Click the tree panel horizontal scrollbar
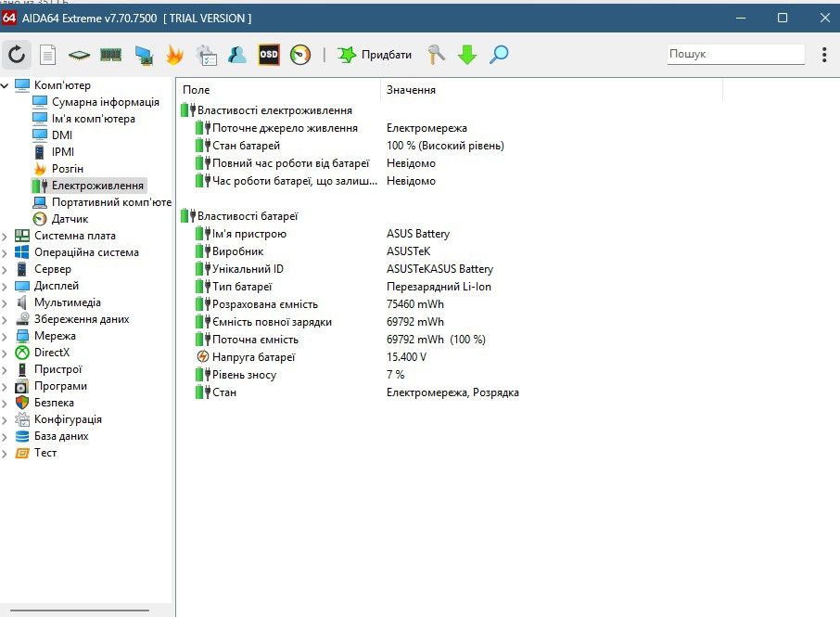This screenshot has height=617, width=840. [80, 610]
